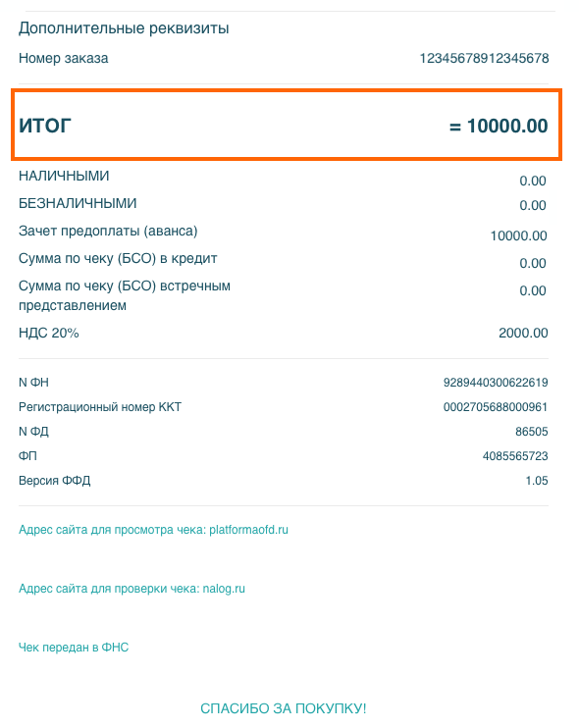Click the 'Версия ФФД' value 1.05

[x=537, y=481]
